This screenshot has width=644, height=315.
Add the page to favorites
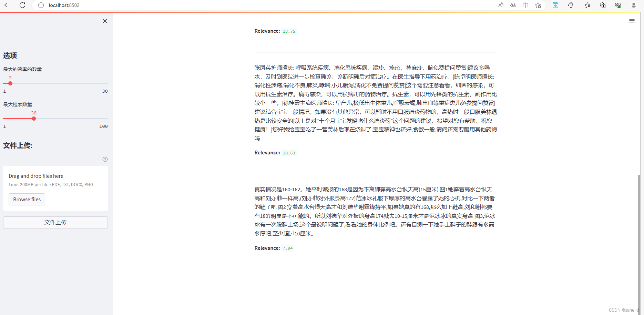[538, 5]
